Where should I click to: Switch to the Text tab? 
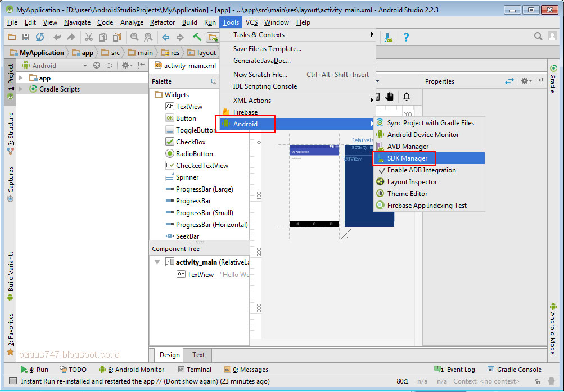tap(198, 355)
